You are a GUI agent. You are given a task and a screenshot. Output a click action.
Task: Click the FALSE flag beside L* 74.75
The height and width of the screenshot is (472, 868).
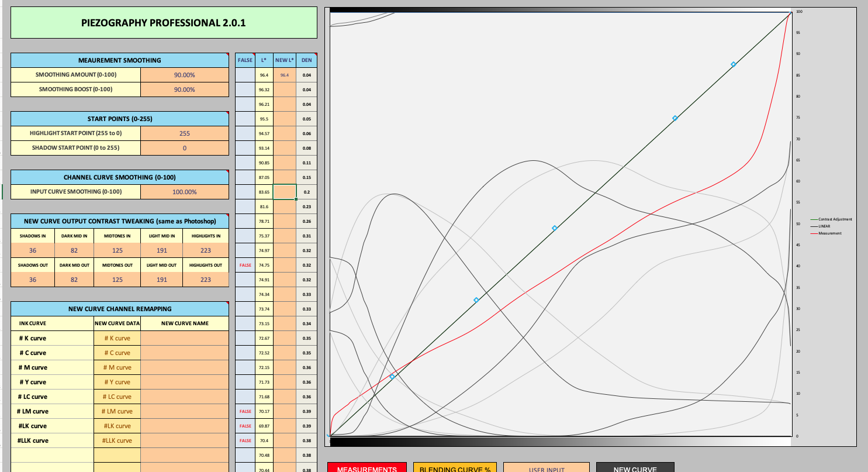[245, 265]
